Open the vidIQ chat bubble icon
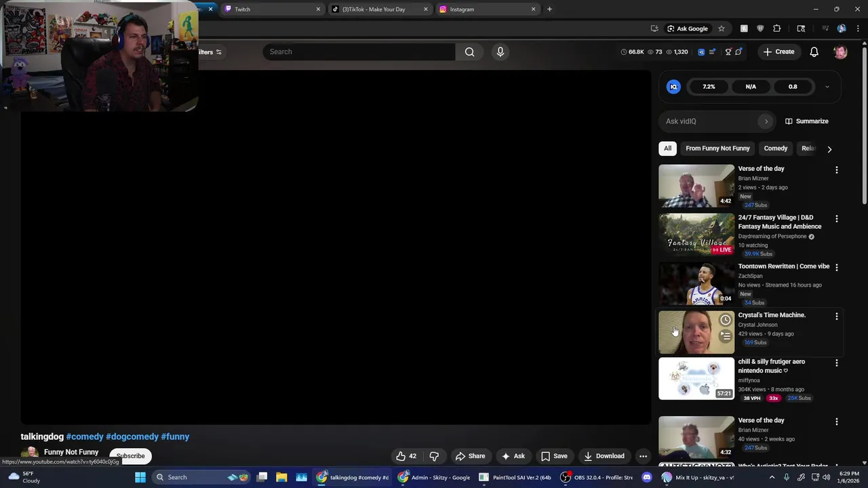868x488 pixels. point(738,52)
